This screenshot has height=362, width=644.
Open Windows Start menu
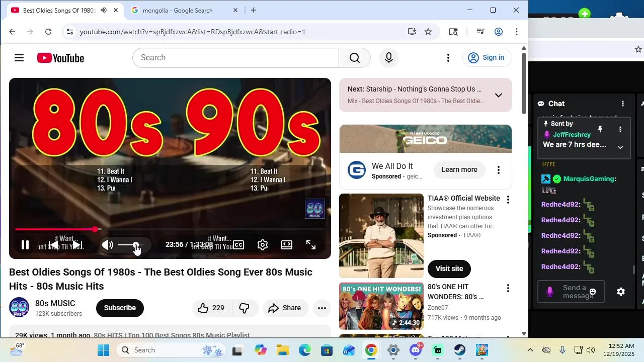coord(103,350)
